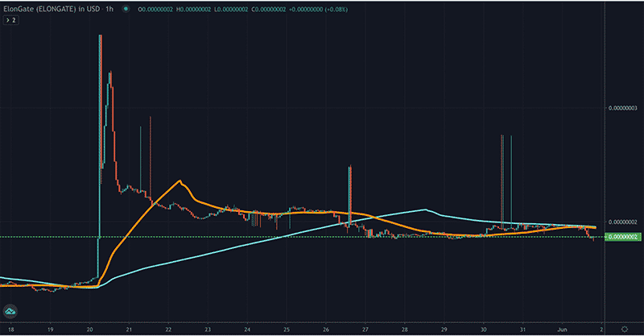
Task: Click the ElonGate (ELONGATE) in USD title
Action: 52,9
